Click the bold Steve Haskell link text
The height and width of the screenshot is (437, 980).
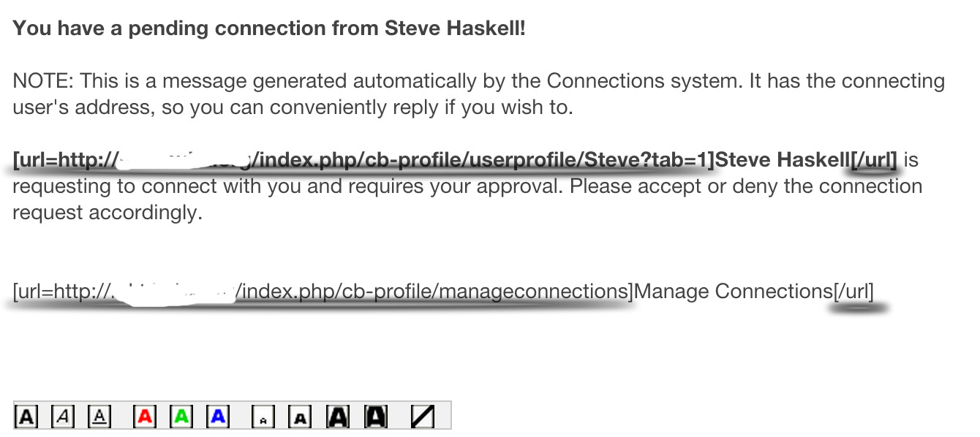pyautogui.click(x=782, y=160)
